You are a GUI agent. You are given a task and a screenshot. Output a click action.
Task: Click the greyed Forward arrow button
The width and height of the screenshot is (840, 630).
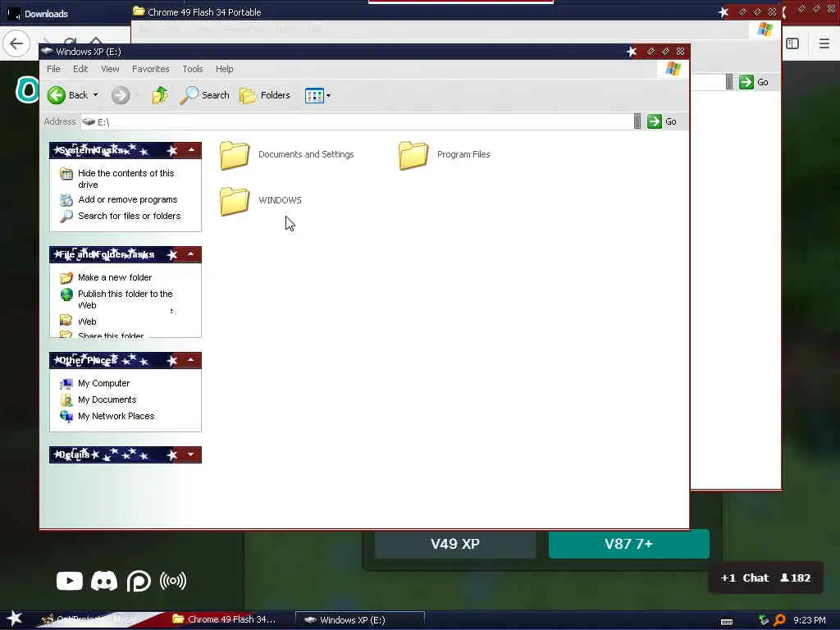121,95
